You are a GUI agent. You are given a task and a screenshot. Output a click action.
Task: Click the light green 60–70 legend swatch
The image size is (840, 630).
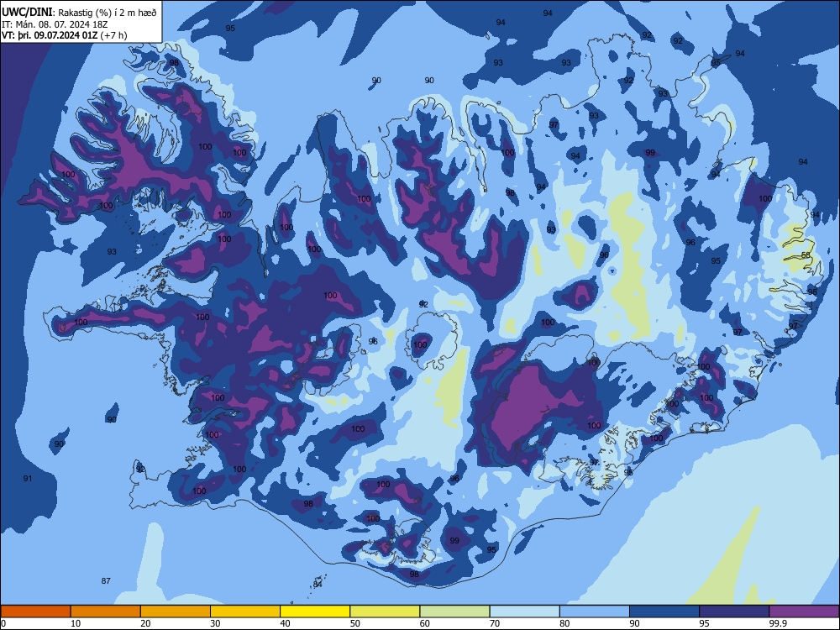(454, 612)
